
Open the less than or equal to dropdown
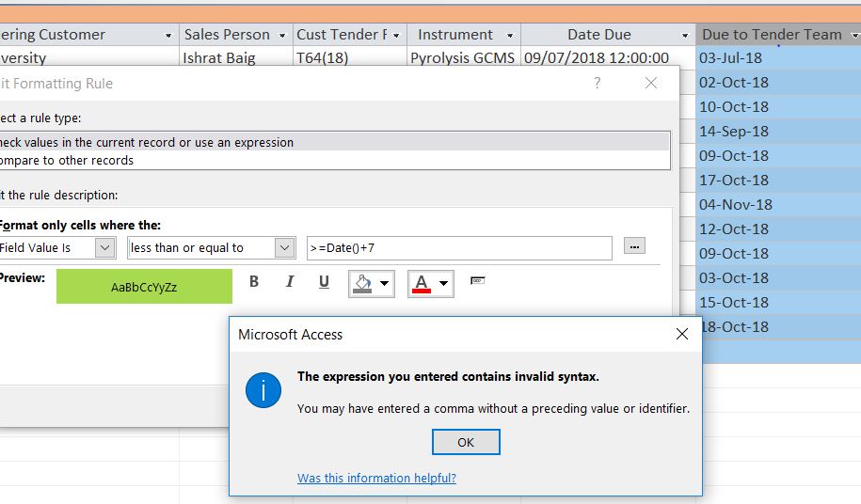[284, 247]
